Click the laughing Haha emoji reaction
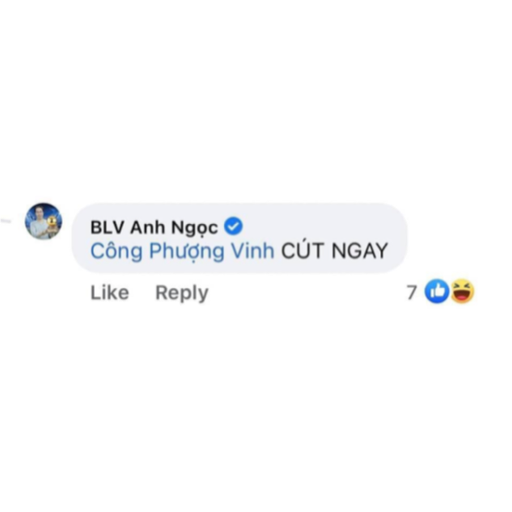The height and width of the screenshot is (512, 512). point(462,291)
